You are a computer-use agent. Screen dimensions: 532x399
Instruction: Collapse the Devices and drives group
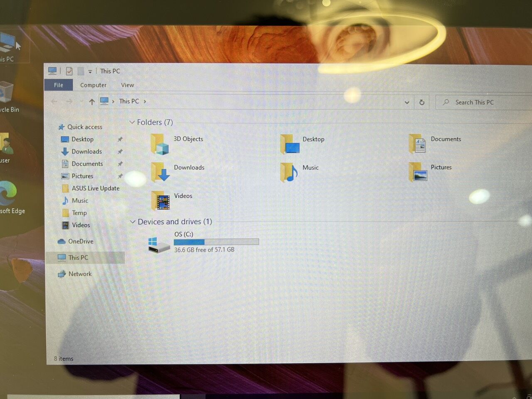133,222
